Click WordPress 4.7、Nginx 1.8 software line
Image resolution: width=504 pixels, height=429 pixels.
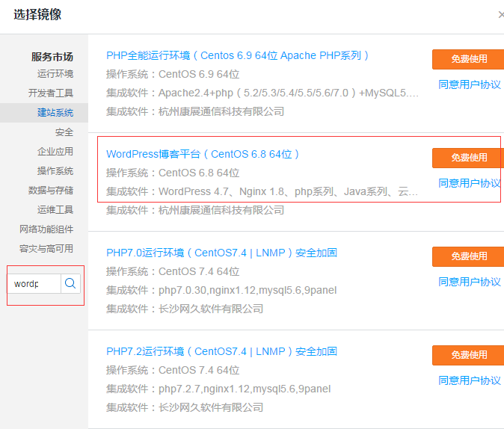click(262, 191)
